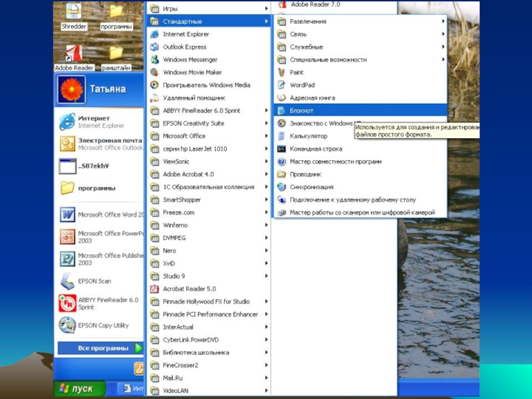532x399 pixels.
Task: Open Калькулятор icon
Action: [x=281, y=136]
